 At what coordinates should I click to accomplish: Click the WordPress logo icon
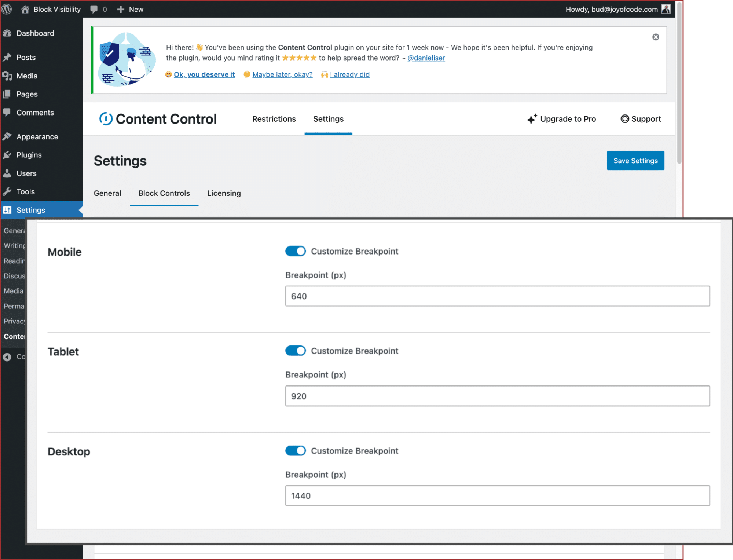coord(7,9)
